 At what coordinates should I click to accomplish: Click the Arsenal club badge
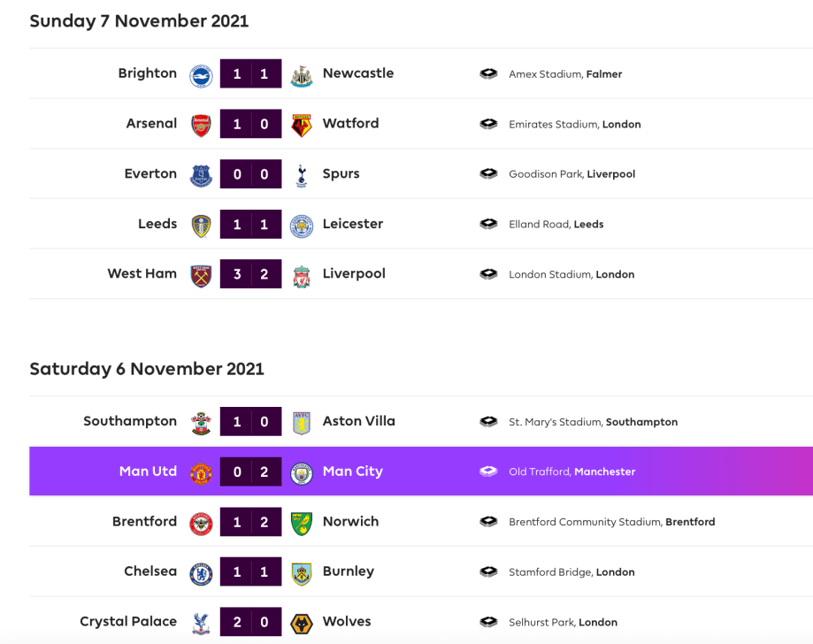(x=202, y=125)
